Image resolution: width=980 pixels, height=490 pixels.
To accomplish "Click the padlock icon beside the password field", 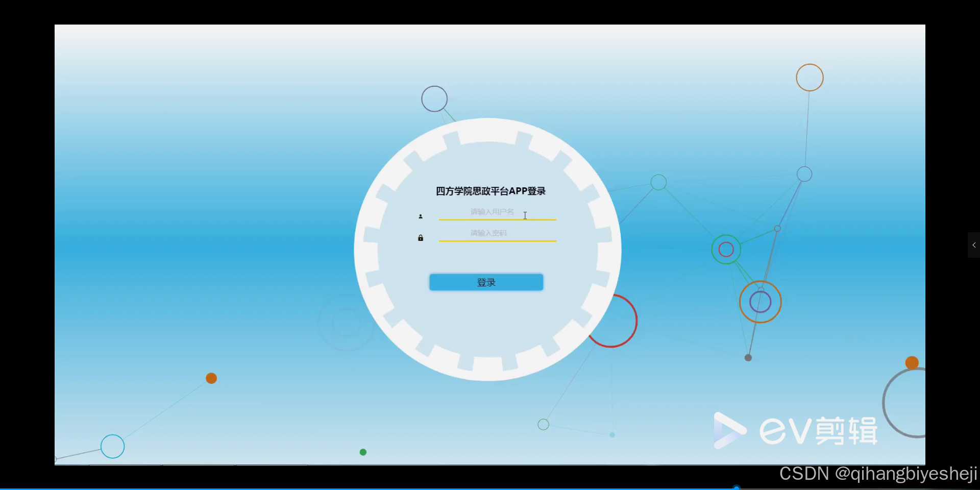I will (420, 238).
